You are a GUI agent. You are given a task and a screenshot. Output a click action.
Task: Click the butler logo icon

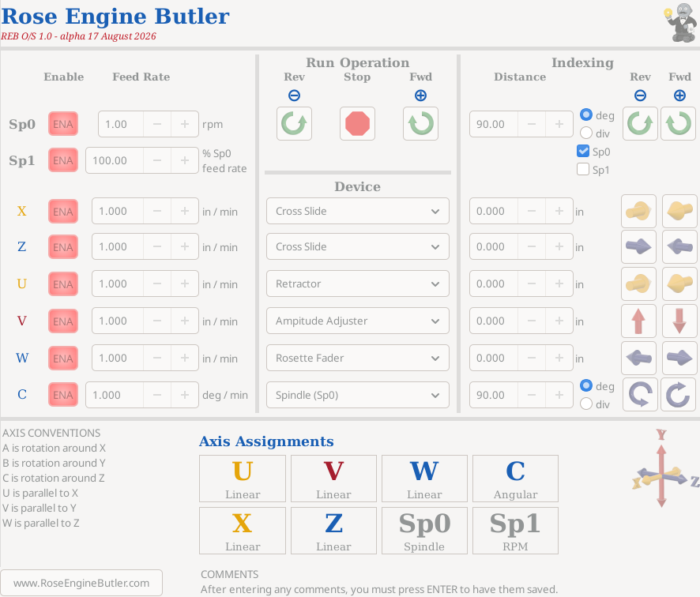pyautogui.click(x=681, y=22)
